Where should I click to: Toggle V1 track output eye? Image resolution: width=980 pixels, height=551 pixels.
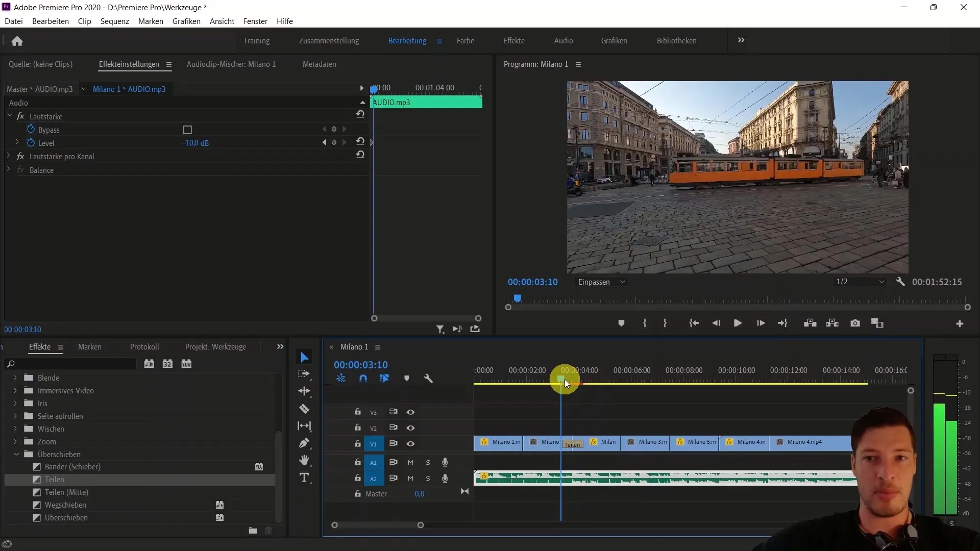click(410, 444)
